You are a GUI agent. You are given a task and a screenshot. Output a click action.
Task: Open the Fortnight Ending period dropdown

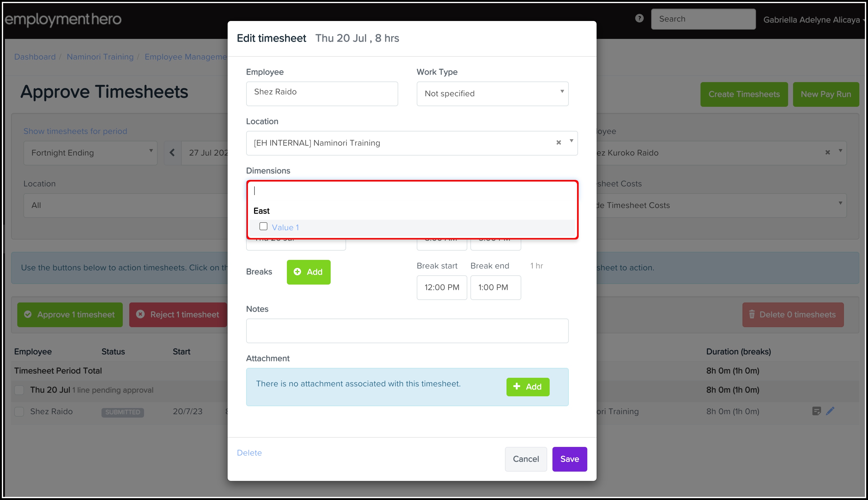[90, 153]
